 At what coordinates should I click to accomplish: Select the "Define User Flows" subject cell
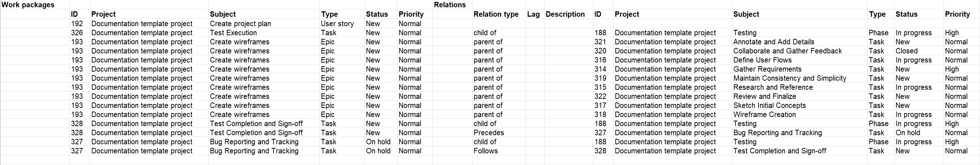(x=762, y=60)
